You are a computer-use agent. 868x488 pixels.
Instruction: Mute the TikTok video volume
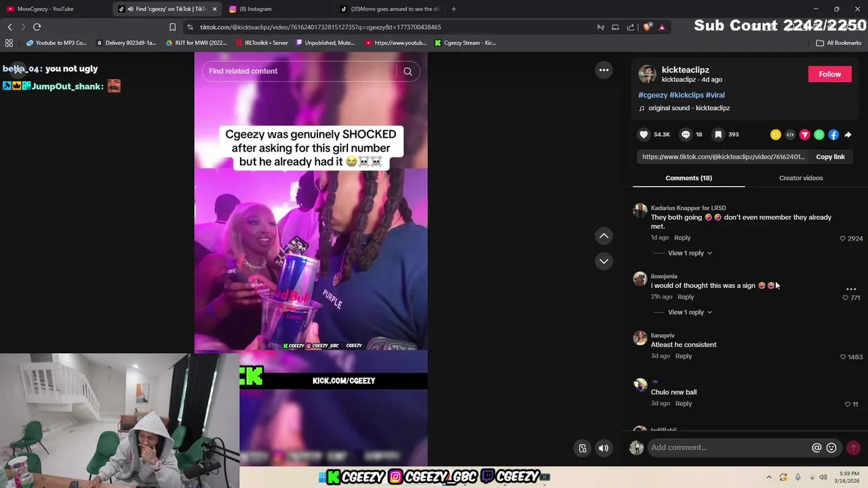[603, 448]
